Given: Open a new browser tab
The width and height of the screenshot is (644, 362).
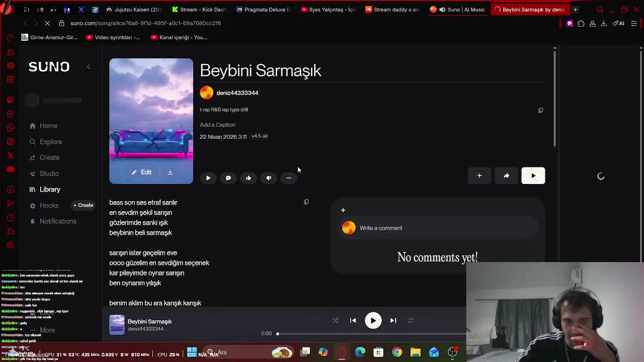Looking at the screenshot, I should [575, 10].
